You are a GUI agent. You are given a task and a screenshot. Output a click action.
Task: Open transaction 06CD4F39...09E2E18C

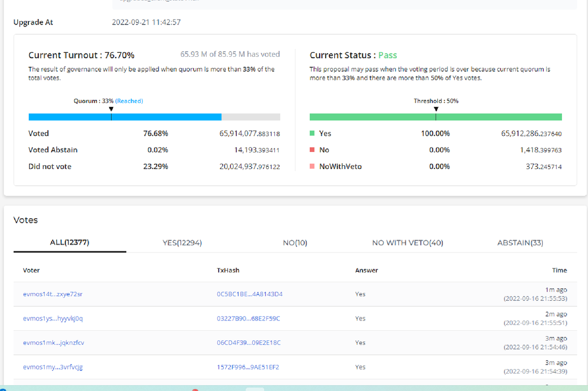point(249,342)
